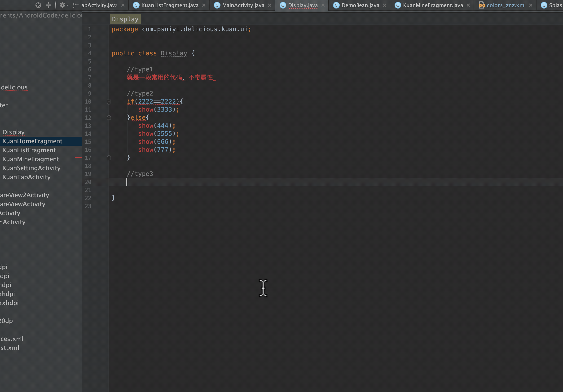The width and height of the screenshot is (563, 392).
Task: Close the KuanListFragment.java tab
Action: tap(204, 5)
